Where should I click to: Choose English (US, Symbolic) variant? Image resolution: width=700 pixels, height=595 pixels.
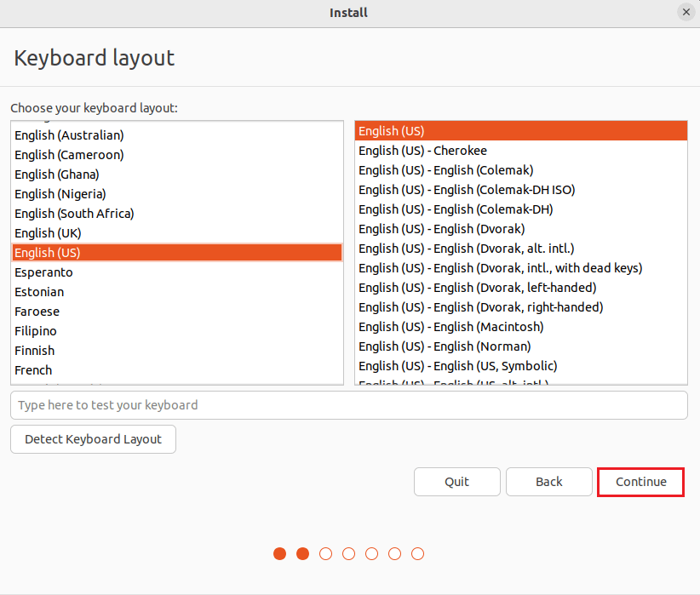point(457,366)
